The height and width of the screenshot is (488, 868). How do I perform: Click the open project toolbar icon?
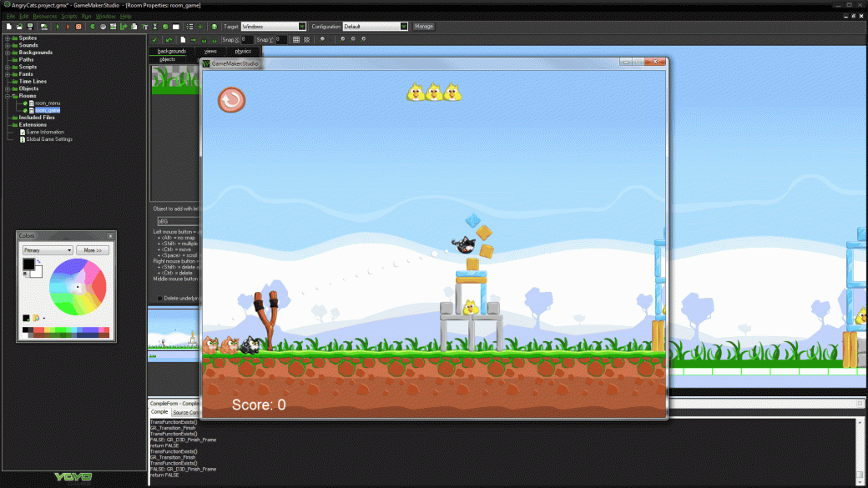pos(19,27)
